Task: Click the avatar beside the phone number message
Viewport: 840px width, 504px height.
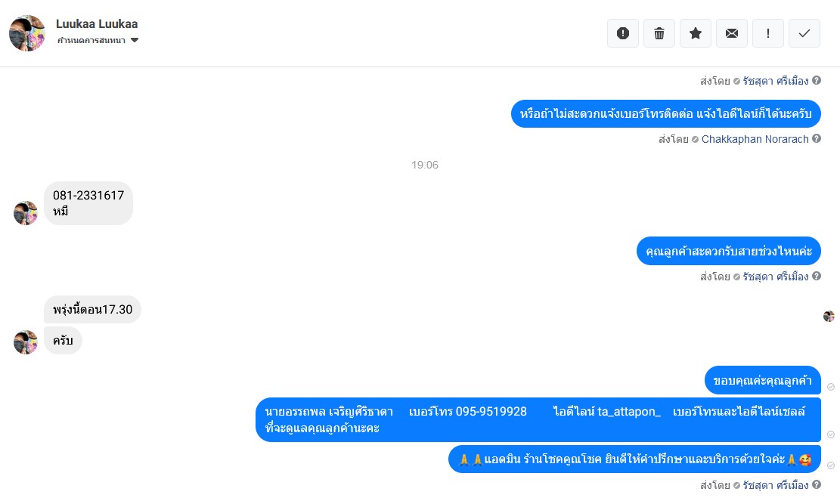Action: (x=25, y=213)
